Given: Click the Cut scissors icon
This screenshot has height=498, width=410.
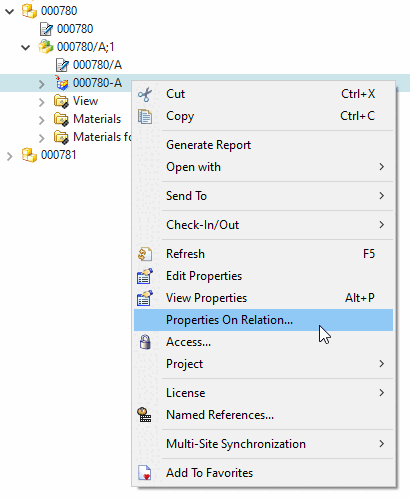Looking at the screenshot, I should coord(145,94).
